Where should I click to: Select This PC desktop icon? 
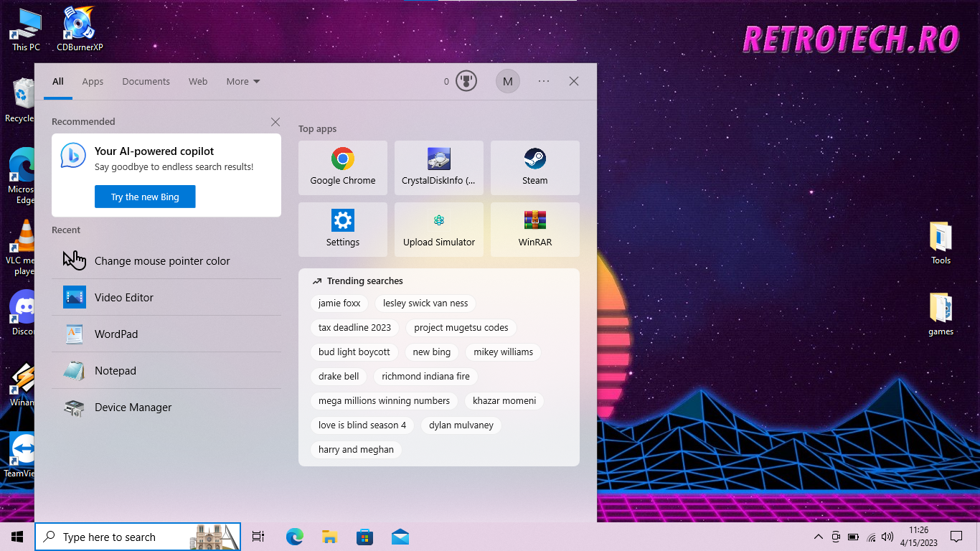[x=26, y=29]
